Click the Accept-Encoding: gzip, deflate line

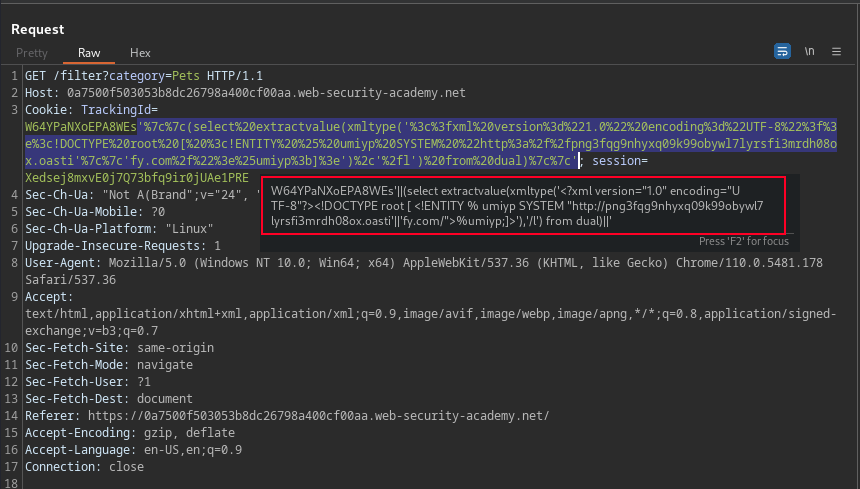click(x=130, y=433)
